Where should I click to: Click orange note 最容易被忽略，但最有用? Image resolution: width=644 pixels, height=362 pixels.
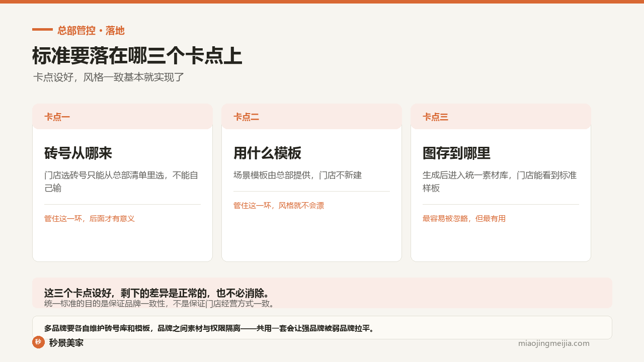pyautogui.click(x=464, y=219)
